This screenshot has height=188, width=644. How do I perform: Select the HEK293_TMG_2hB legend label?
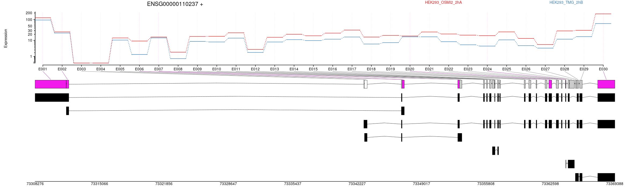point(566,2)
